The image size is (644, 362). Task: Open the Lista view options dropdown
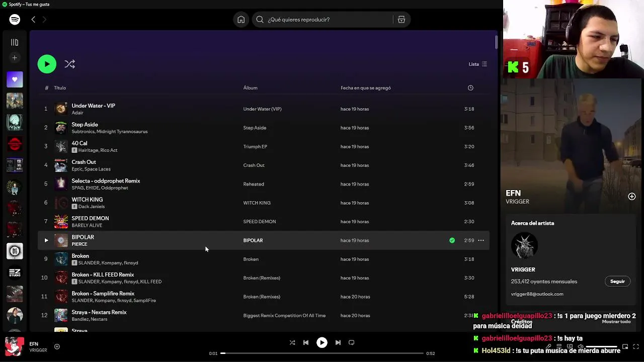478,64
